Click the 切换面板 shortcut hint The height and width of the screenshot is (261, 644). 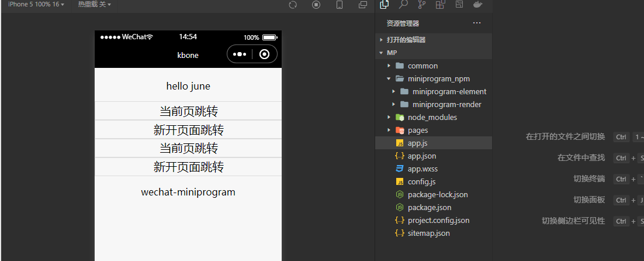coord(589,200)
